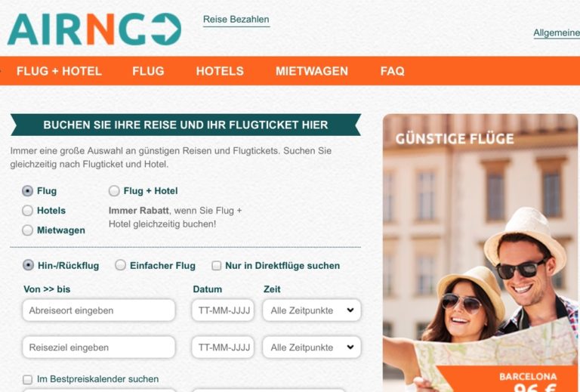Open return Alle Zeitpunkte time dropdown
Image resolution: width=580 pixels, height=392 pixels.
coord(312,347)
